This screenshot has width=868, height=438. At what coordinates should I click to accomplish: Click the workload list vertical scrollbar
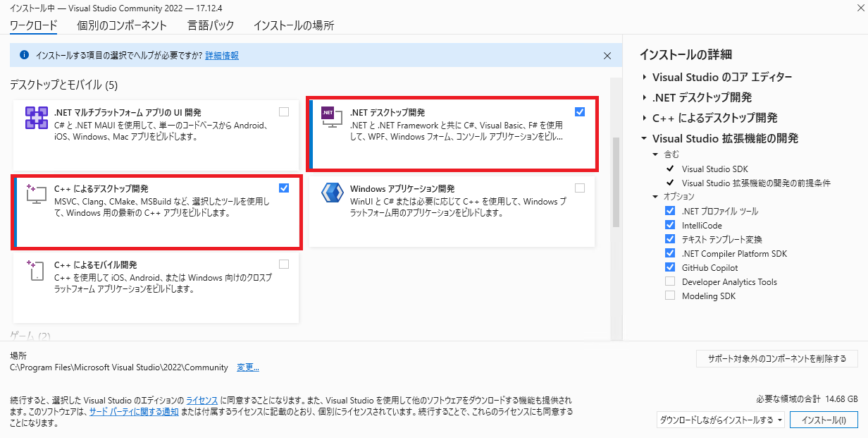pos(616,182)
